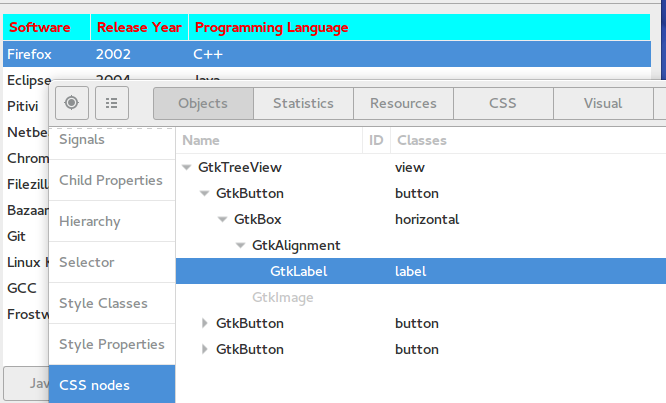Expand the second GtkButton node

point(205,323)
